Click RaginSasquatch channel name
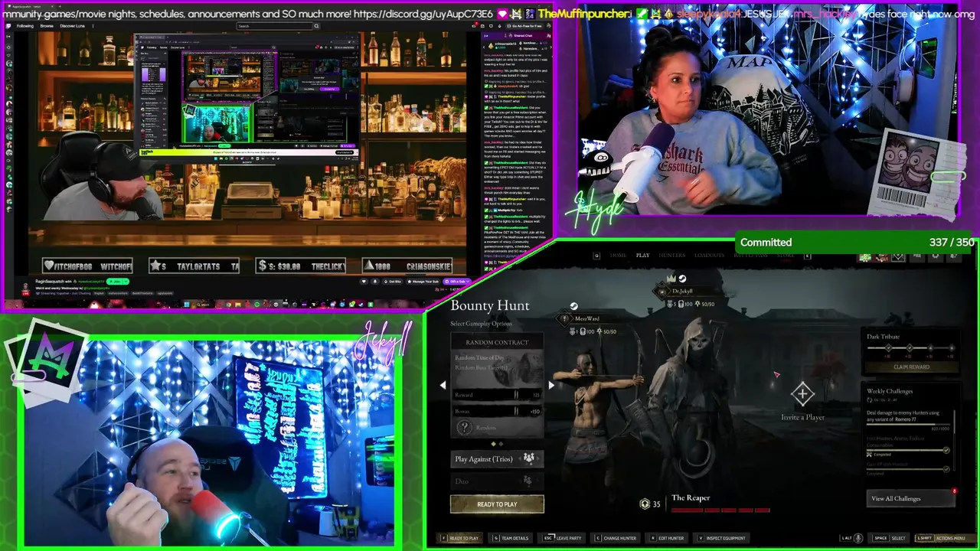 coord(51,282)
